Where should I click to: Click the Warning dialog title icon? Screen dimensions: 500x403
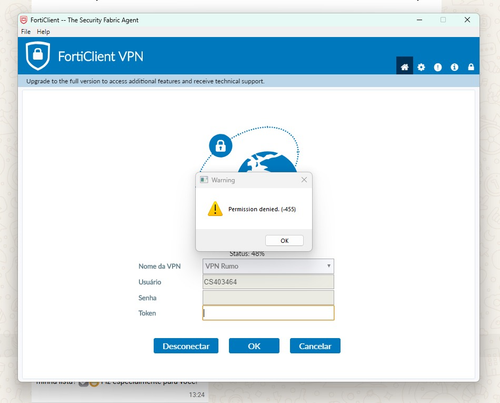click(x=204, y=180)
